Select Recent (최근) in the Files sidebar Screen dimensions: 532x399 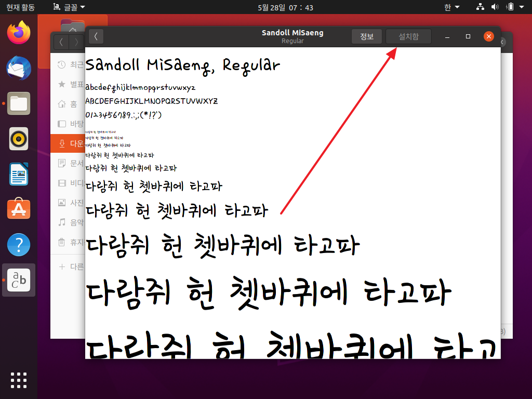tap(68, 64)
